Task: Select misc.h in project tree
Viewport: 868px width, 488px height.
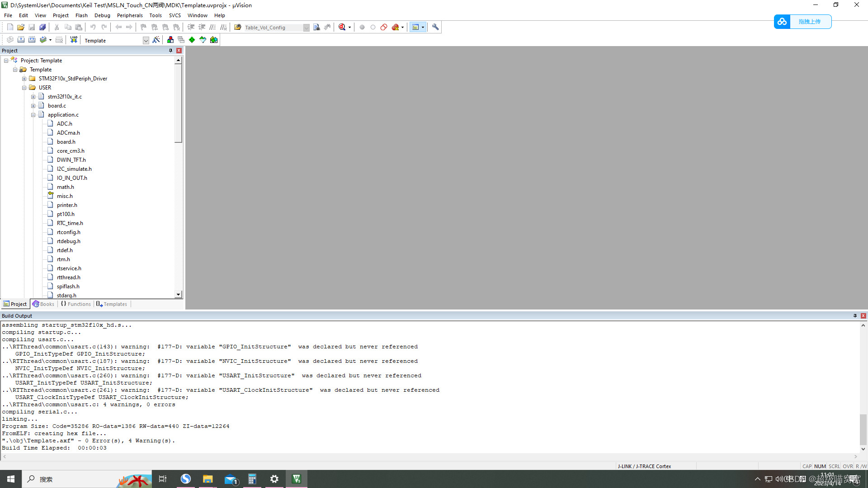Action: point(65,196)
